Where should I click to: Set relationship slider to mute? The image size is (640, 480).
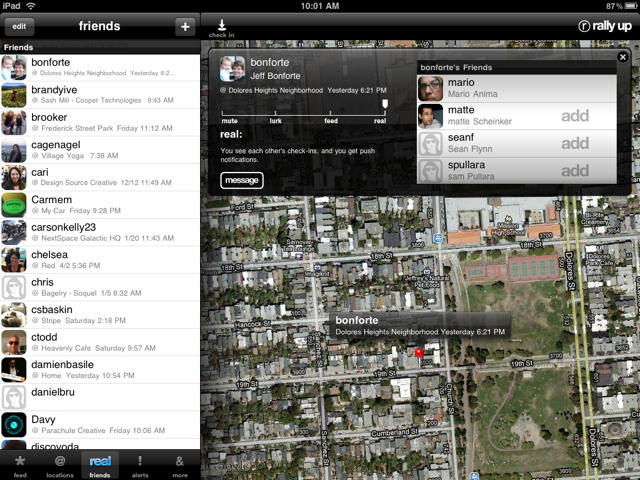coord(229,111)
